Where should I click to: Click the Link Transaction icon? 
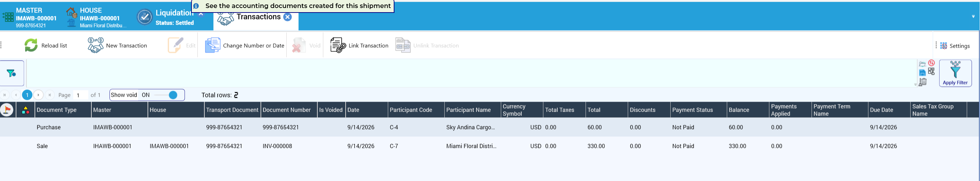(338, 46)
